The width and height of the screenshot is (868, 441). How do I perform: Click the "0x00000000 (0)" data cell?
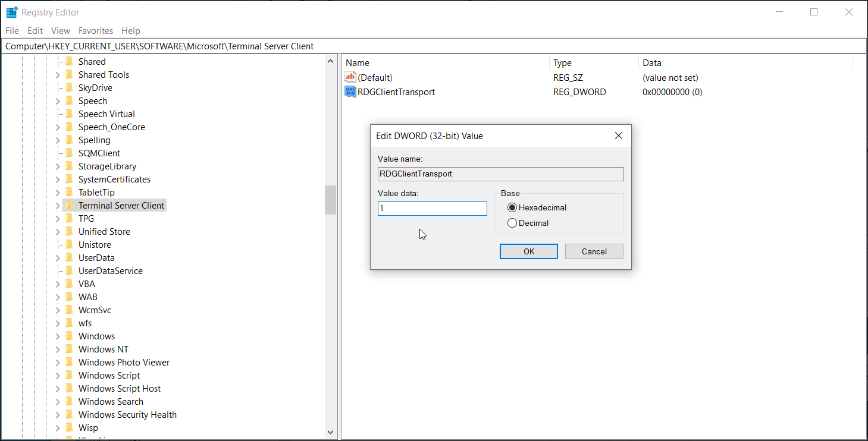click(672, 92)
